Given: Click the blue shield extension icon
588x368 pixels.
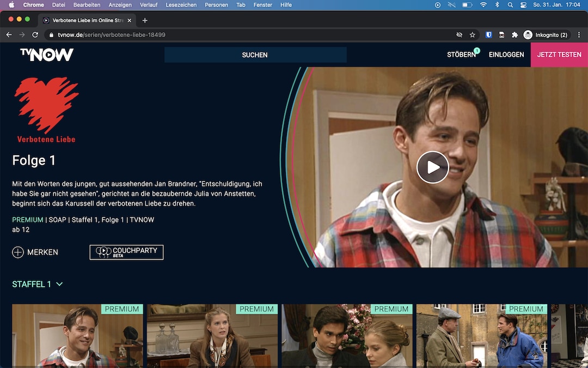Looking at the screenshot, I should click(488, 34).
